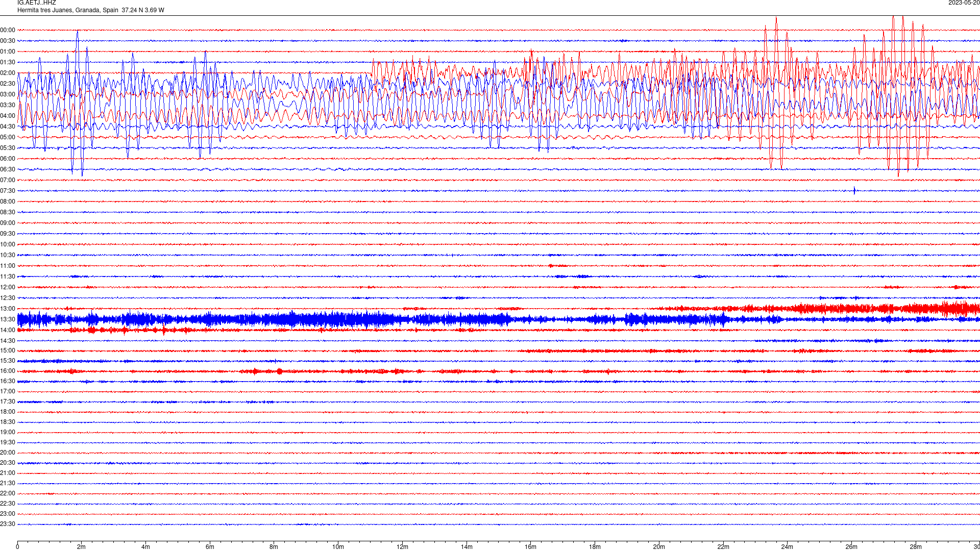Click the 26m tick on time axis
This screenshot has height=551, width=980.
point(851,547)
